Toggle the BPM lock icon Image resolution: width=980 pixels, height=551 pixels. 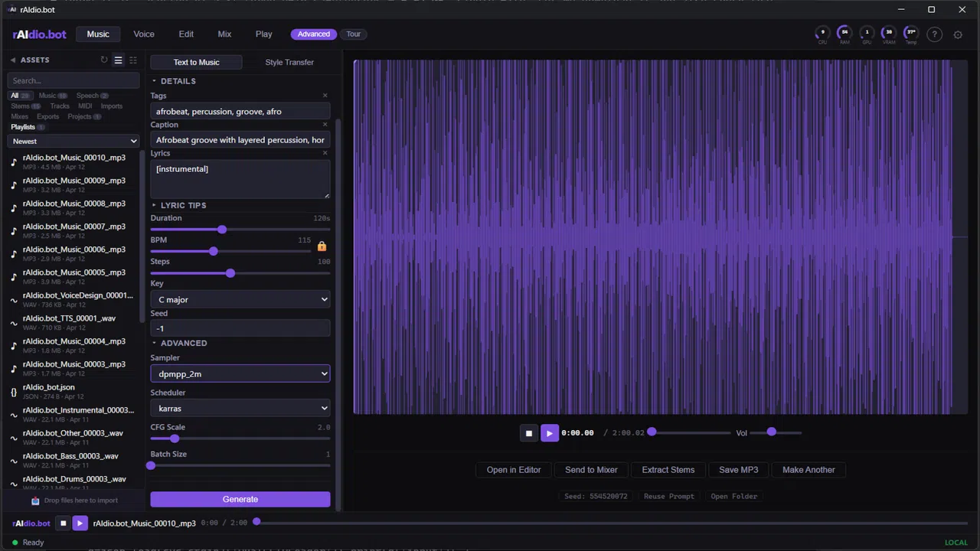click(x=322, y=246)
